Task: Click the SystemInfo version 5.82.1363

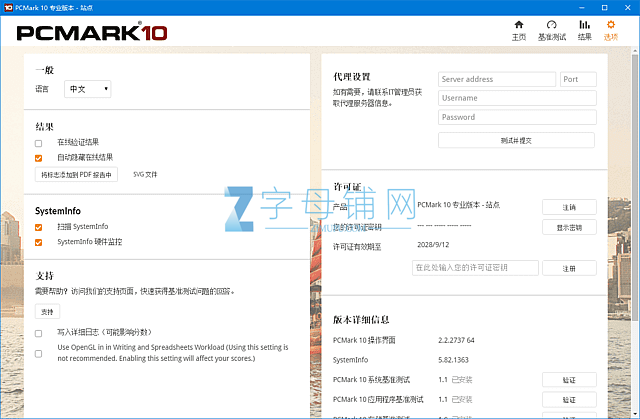Action: [x=453, y=360]
